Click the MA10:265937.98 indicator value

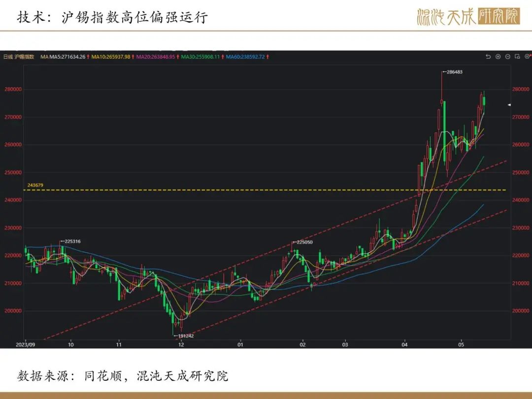tap(111, 57)
